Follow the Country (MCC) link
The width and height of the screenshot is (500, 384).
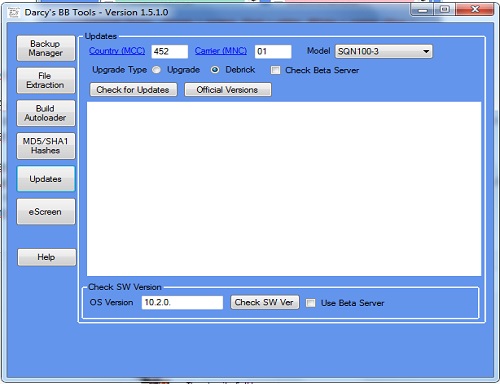(x=117, y=51)
